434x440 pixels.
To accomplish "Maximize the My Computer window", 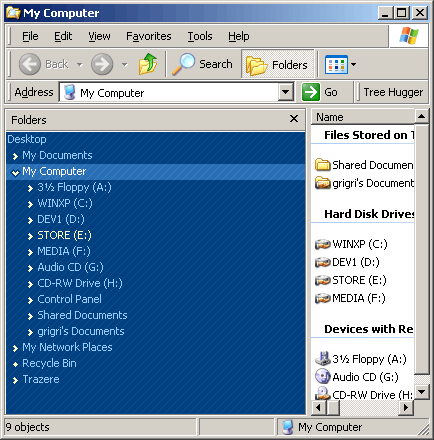I will (x=402, y=13).
